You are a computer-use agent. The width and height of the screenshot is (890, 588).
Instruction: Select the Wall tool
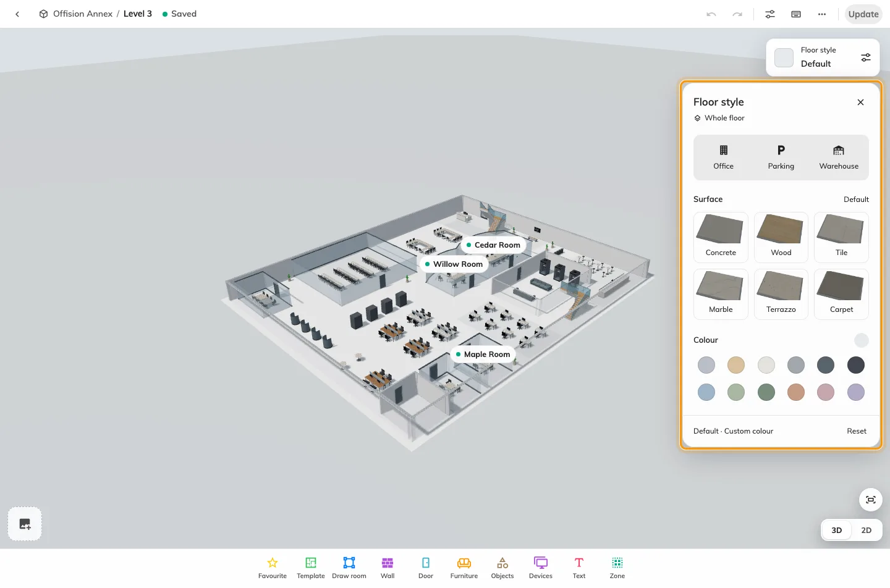pos(388,568)
